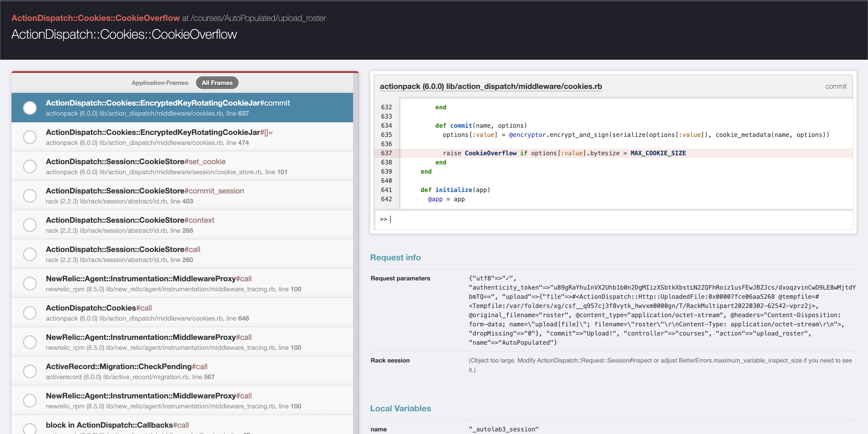Select radio for CookieStore#commit_session frame
Screen dimensions: 868x434
30,195
